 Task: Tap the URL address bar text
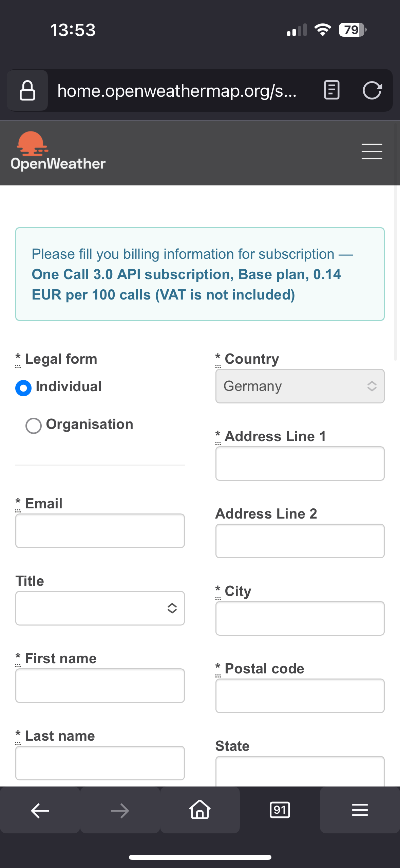click(x=177, y=91)
